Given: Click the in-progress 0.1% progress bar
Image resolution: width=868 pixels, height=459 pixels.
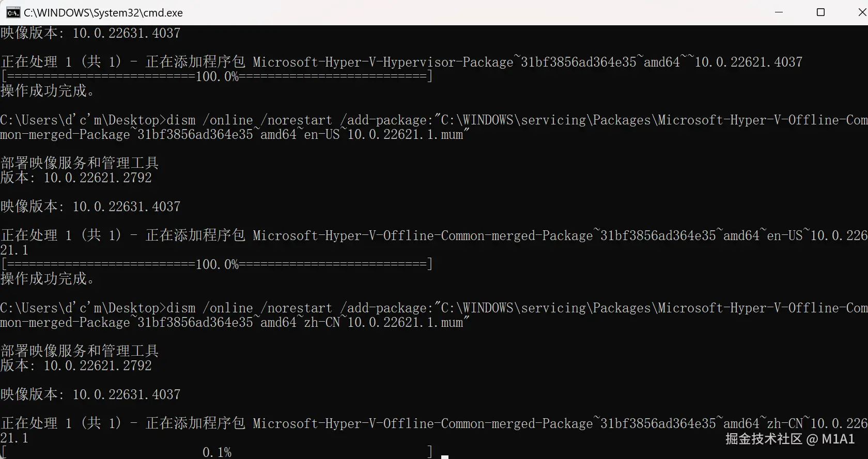Looking at the screenshot, I should tap(217, 452).
